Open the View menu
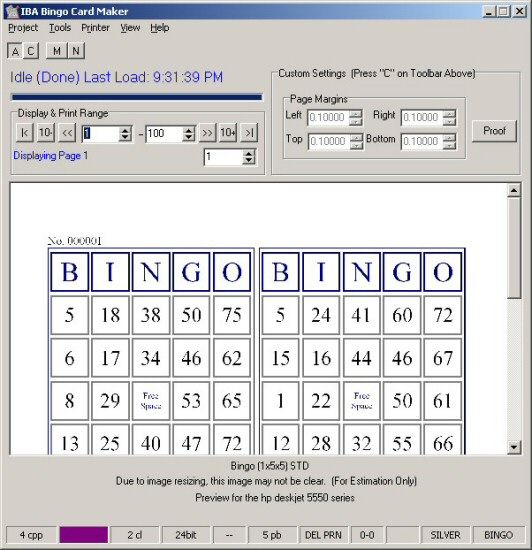Screen dimensions: 532x550 [130, 28]
